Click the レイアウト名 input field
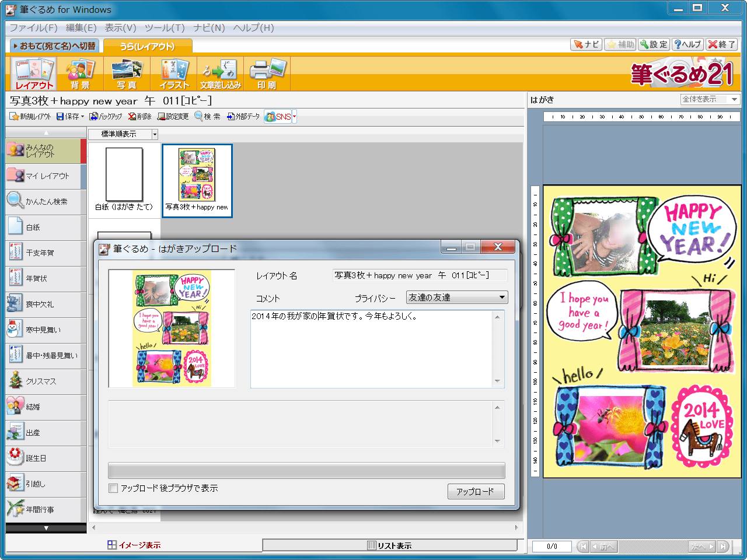This screenshot has width=747, height=560. [x=420, y=275]
